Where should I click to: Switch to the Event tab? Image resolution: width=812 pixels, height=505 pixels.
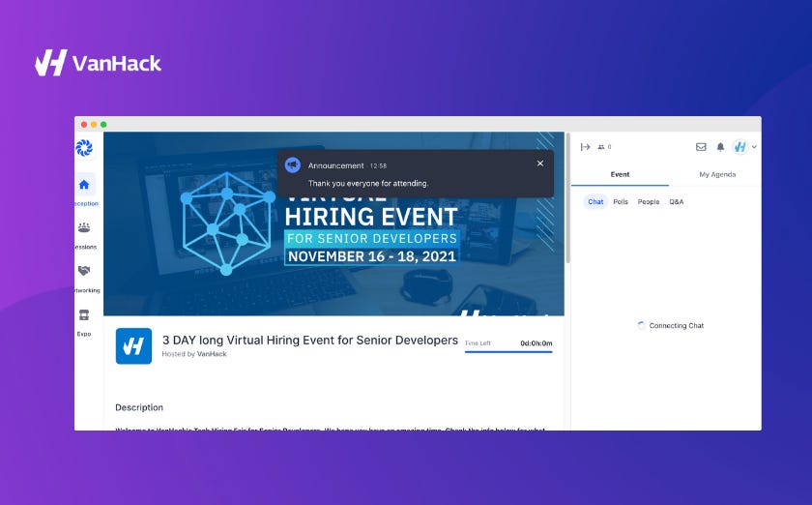pyautogui.click(x=620, y=175)
